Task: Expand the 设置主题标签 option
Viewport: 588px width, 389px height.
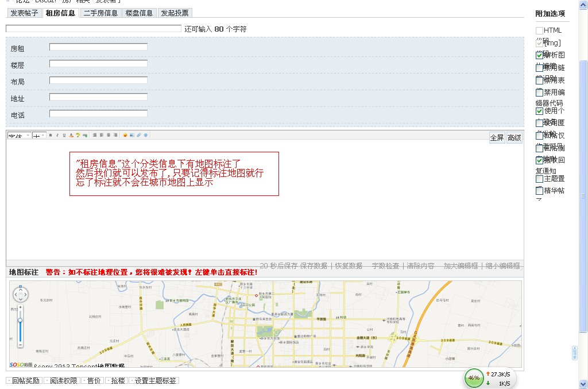Action: click(154, 380)
